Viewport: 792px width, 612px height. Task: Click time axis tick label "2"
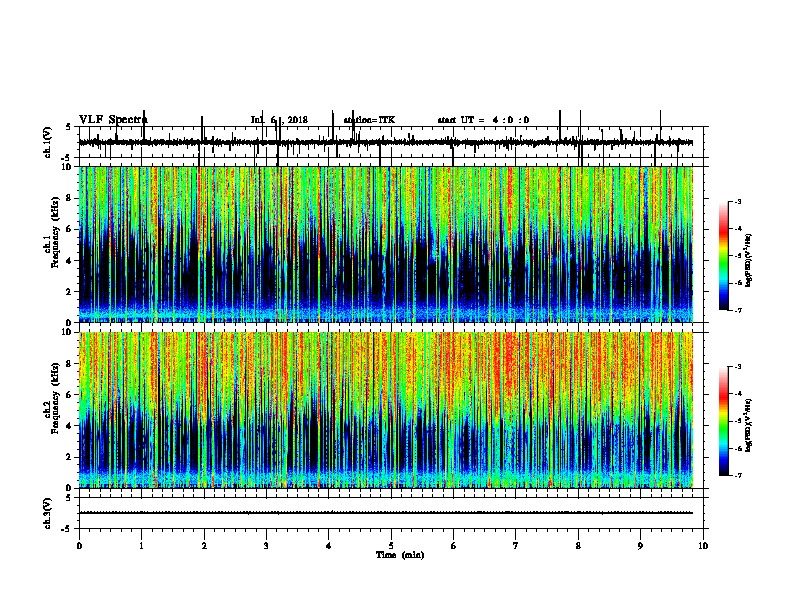[x=204, y=545]
